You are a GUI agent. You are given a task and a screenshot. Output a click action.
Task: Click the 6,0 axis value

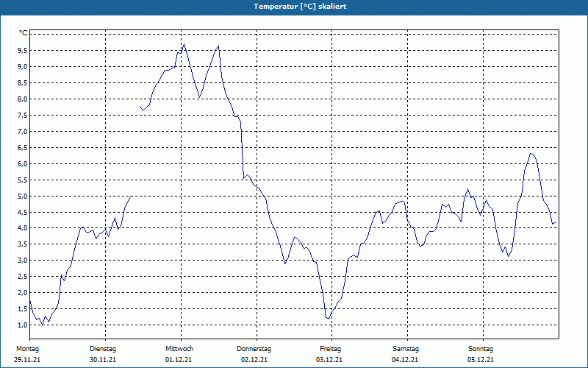pyautogui.click(x=23, y=163)
